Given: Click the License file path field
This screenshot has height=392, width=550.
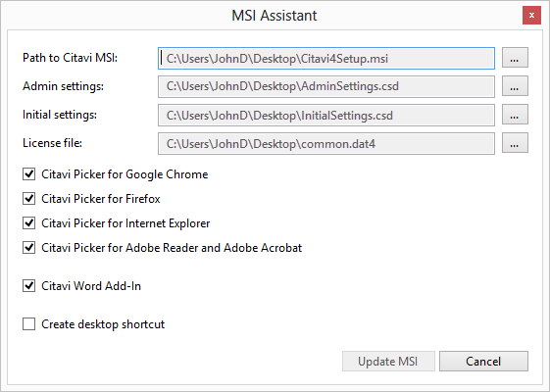Looking at the screenshot, I should pos(326,143).
